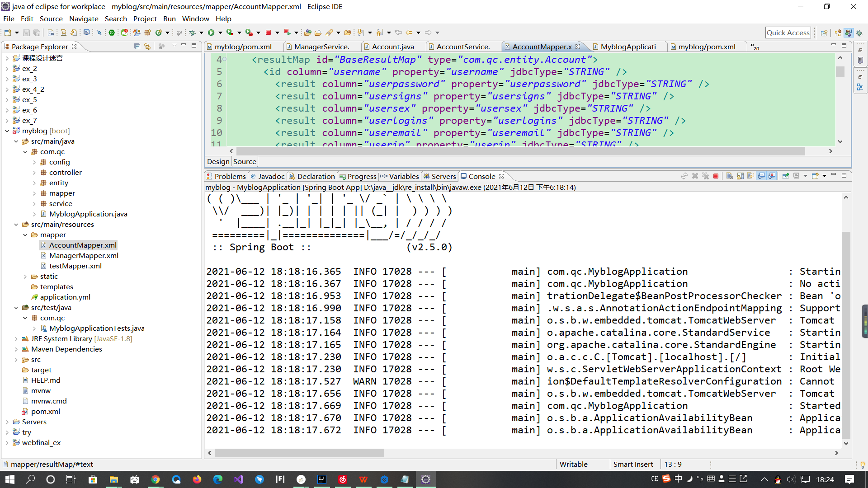This screenshot has height=488, width=868.
Task: Click the External Tools run icon
Action: pyautogui.click(x=249, y=33)
